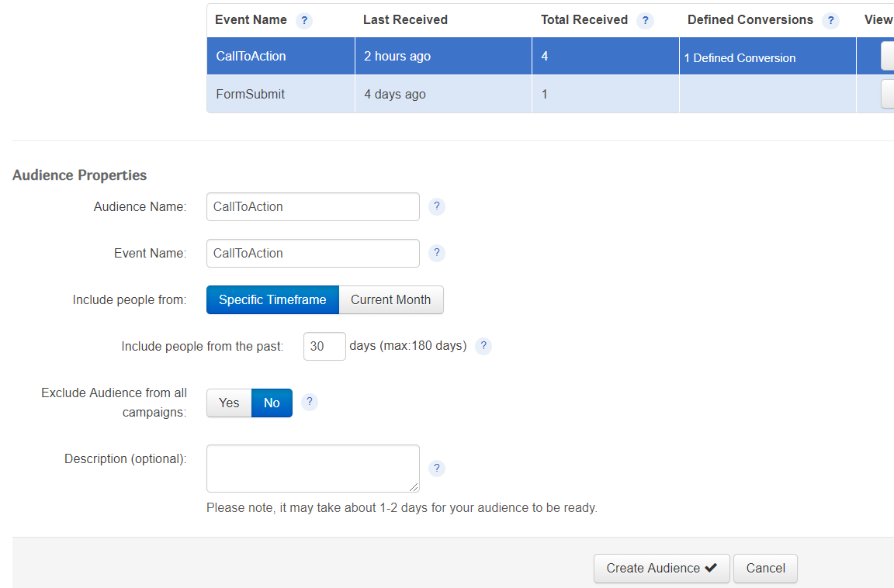
Task: Click help icon beside Description box
Action: (437, 469)
